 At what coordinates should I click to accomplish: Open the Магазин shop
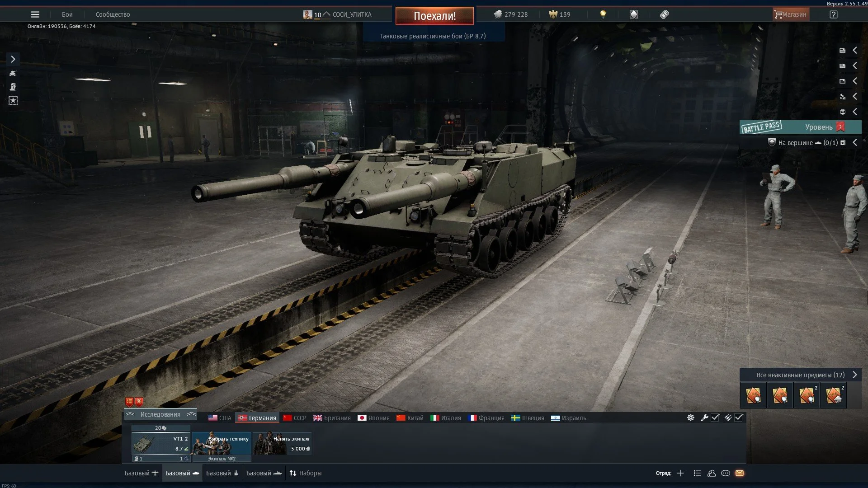click(791, 14)
